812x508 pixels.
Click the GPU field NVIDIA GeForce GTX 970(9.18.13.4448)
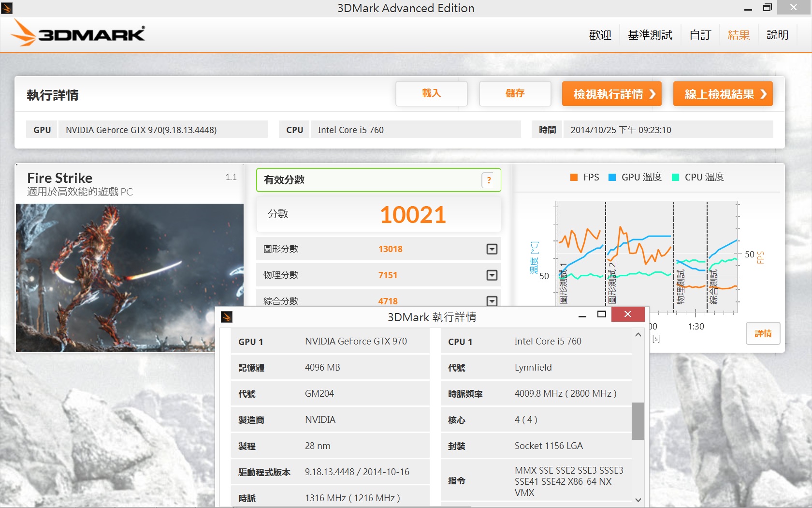163,130
